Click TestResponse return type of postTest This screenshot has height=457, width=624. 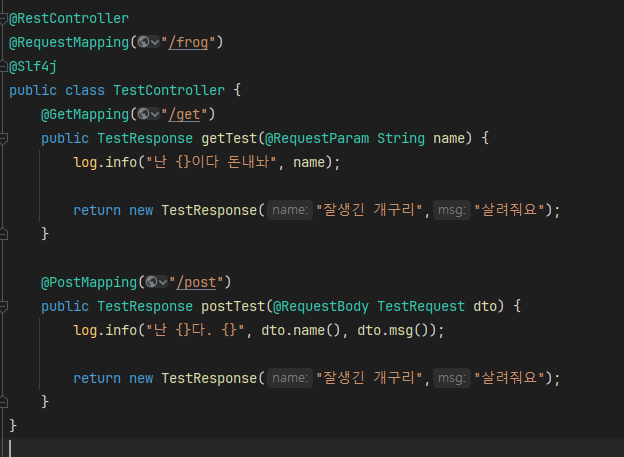145,306
